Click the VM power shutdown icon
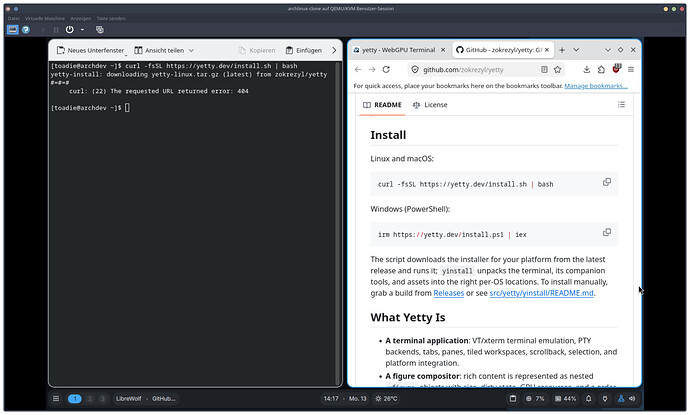The width and height of the screenshot is (690, 415). (70, 29)
